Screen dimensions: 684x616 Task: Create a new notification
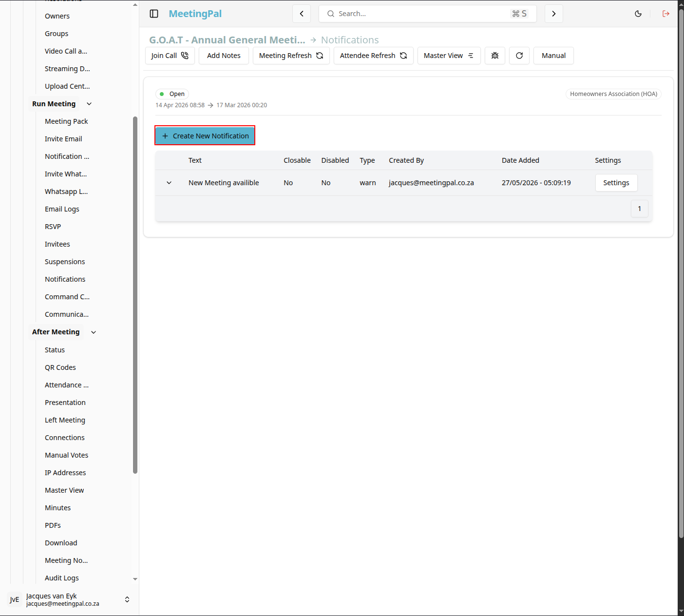[205, 135]
